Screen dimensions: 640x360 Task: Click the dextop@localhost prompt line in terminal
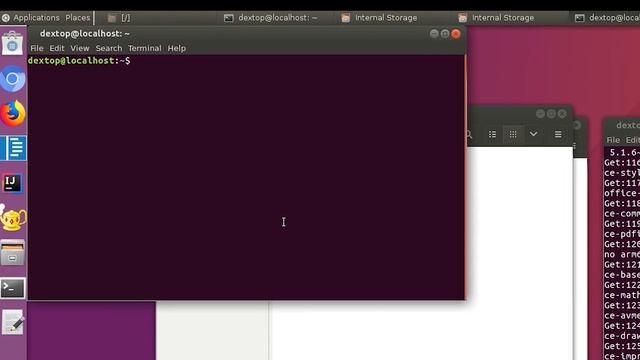[79, 61]
